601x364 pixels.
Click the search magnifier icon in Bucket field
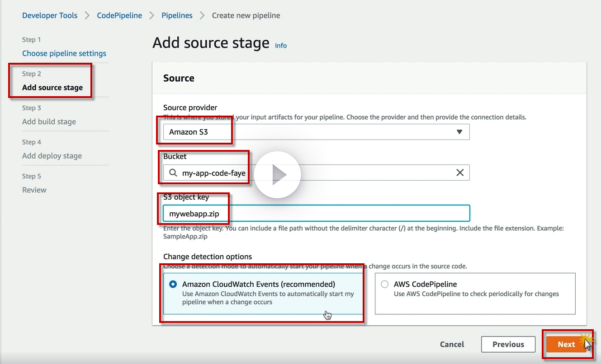pyautogui.click(x=173, y=173)
